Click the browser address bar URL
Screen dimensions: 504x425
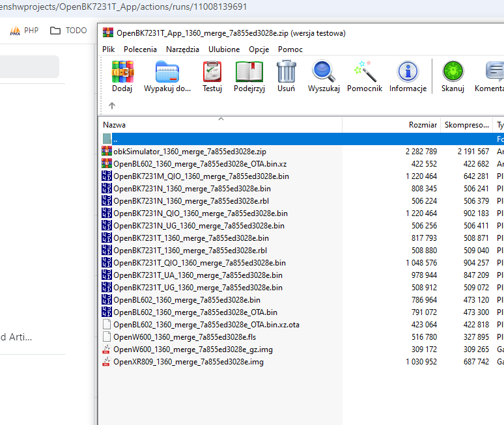(x=124, y=7)
